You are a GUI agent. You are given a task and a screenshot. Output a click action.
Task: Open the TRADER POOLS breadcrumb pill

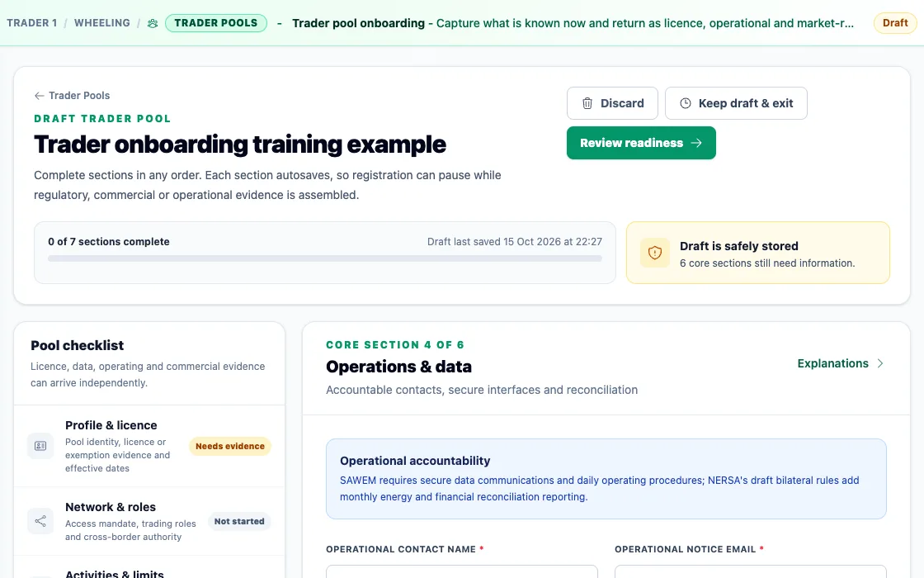215,23
